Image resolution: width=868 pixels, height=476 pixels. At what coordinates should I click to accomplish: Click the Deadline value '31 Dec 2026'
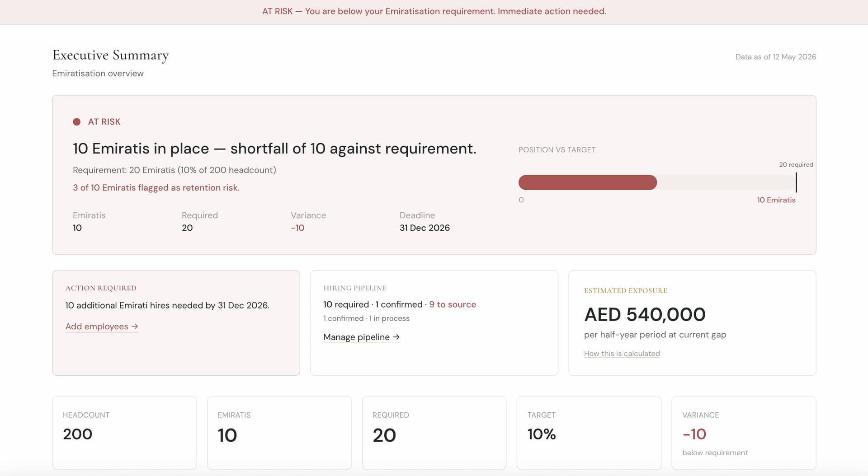425,228
